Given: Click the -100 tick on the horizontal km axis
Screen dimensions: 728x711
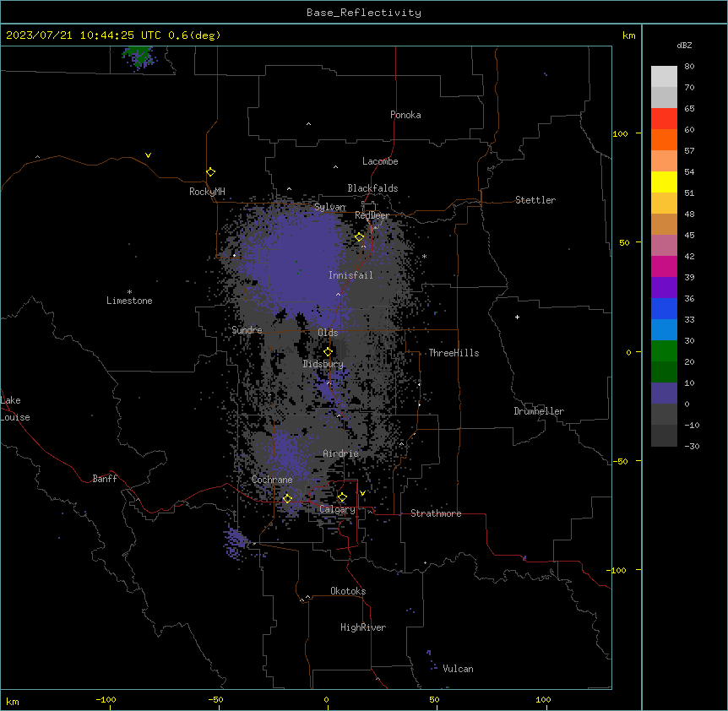Looking at the screenshot, I should tap(106, 699).
